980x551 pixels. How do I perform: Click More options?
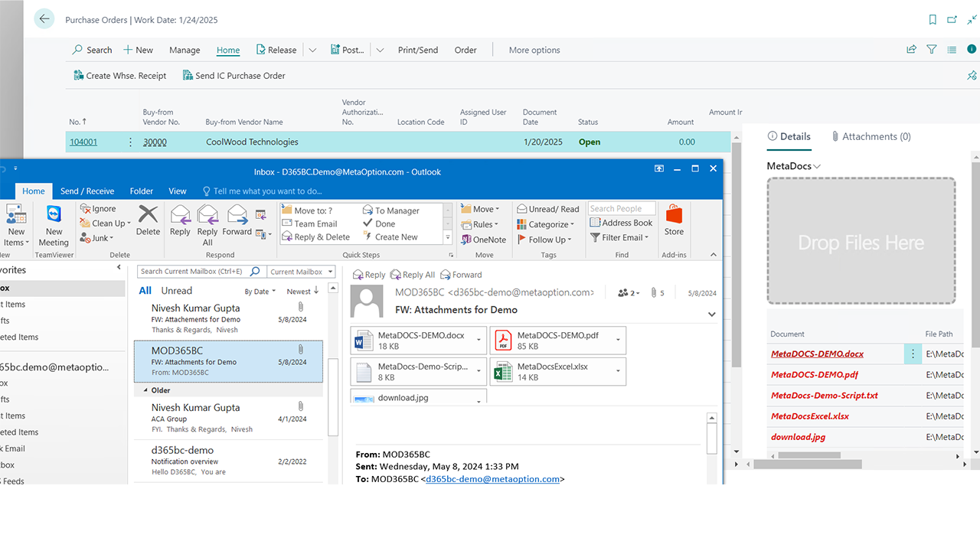[x=534, y=51]
